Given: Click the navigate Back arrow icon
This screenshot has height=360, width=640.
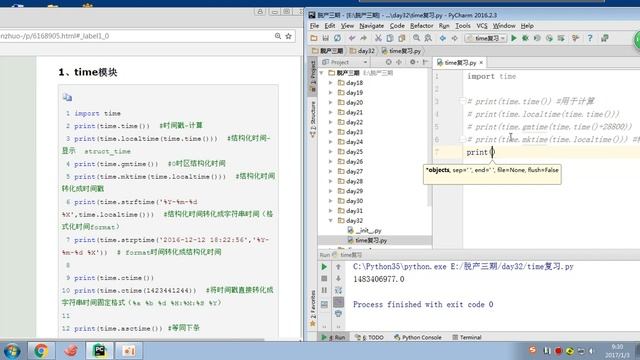Looking at the screenshot, I should pyautogui.click(x=442, y=38).
